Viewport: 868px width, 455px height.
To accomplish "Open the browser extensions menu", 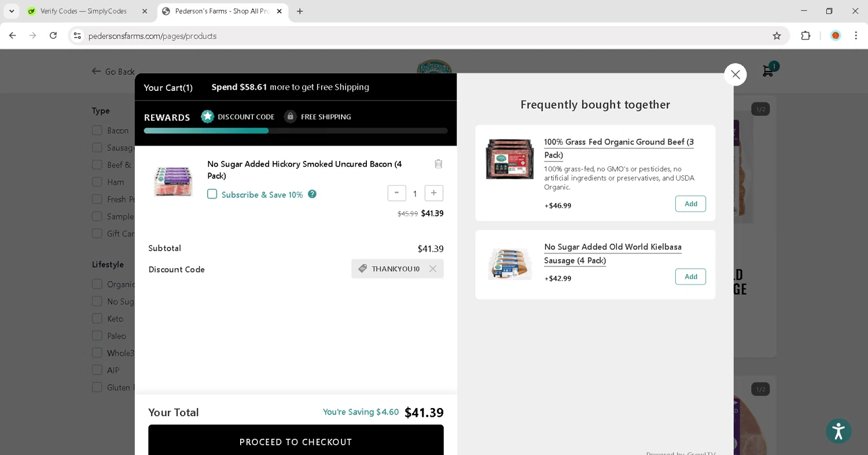I will 806,36.
